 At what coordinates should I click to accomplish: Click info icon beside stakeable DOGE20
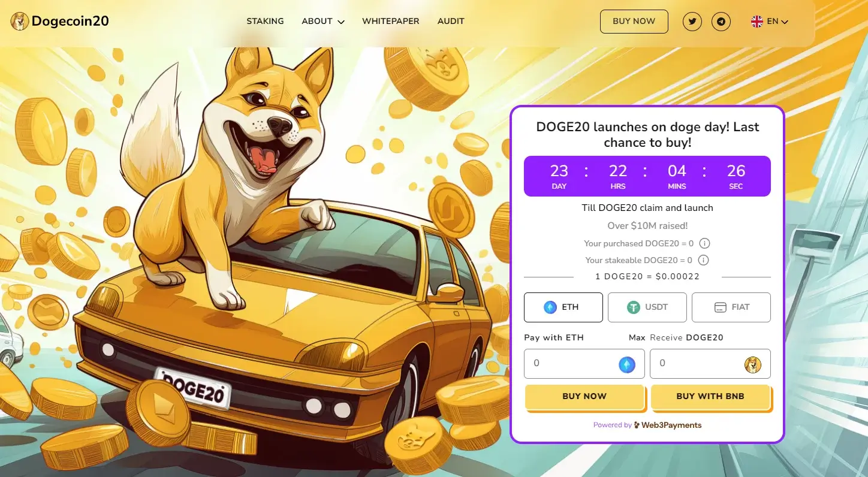click(x=704, y=260)
